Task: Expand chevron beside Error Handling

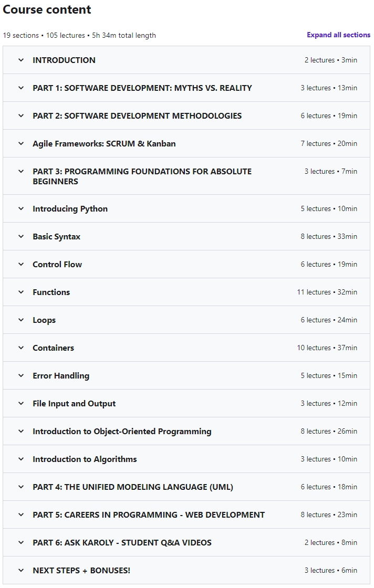Action: [21, 375]
